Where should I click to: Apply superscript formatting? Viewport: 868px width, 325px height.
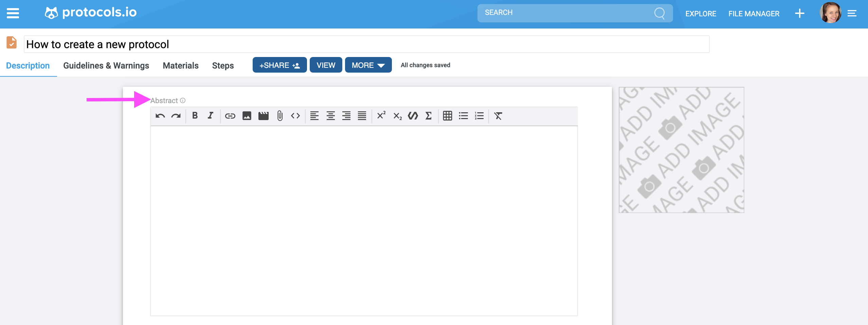tap(381, 116)
